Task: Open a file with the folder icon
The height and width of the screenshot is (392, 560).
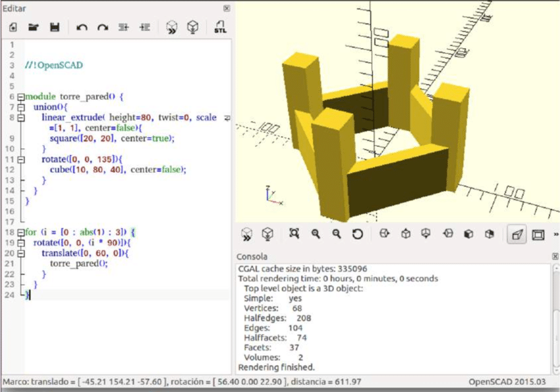Action: tap(33, 28)
